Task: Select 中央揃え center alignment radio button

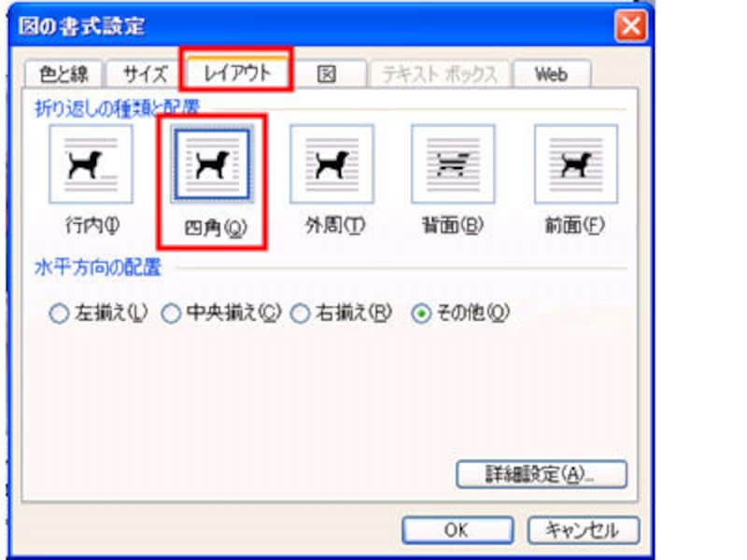Action: pyautogui.click(x=171, y=314)
